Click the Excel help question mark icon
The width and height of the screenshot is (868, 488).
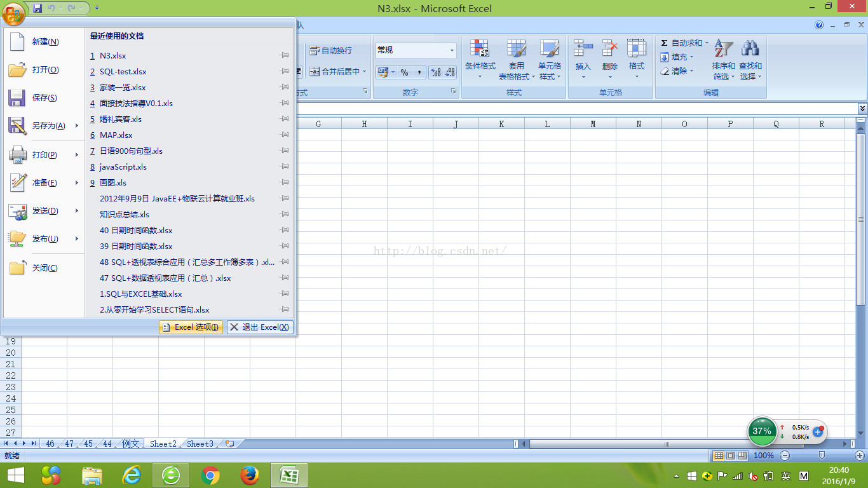click(819, 25)
